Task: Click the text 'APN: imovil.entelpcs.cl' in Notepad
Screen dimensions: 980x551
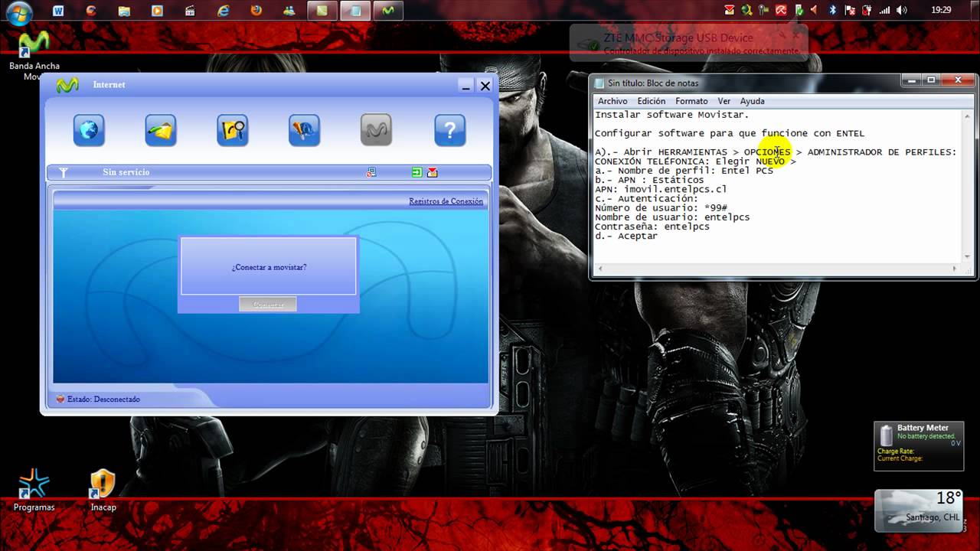Action: [x=661, y=189]
